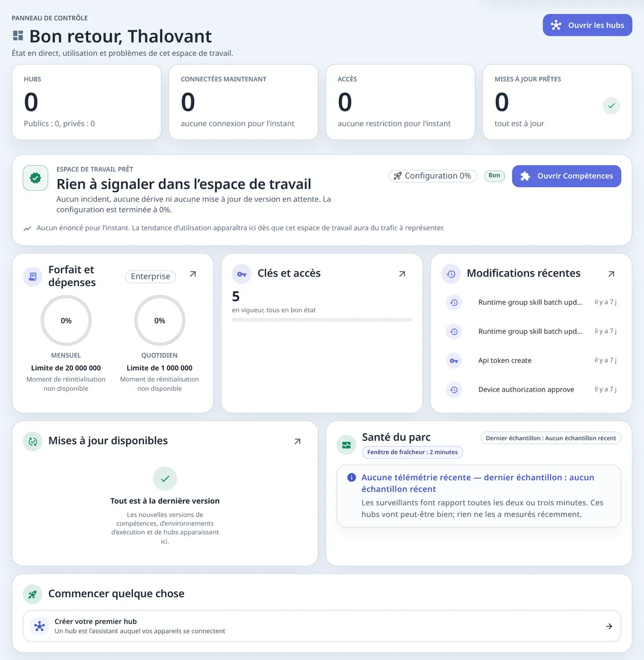Viewport: 644px width, 660px height.
Task: Click the Bon status badge
Action: click(494, 176)
